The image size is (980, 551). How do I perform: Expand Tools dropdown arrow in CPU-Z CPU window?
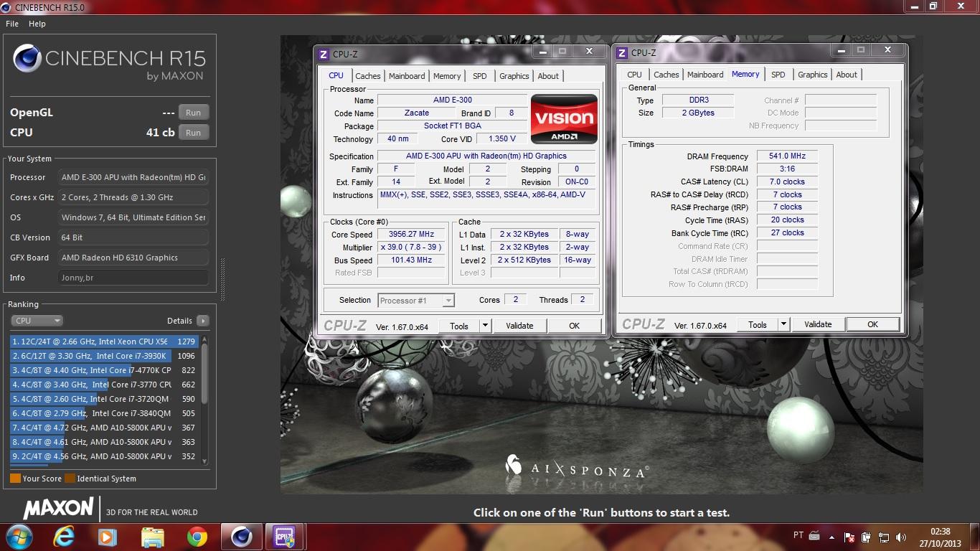pos(486,326)
